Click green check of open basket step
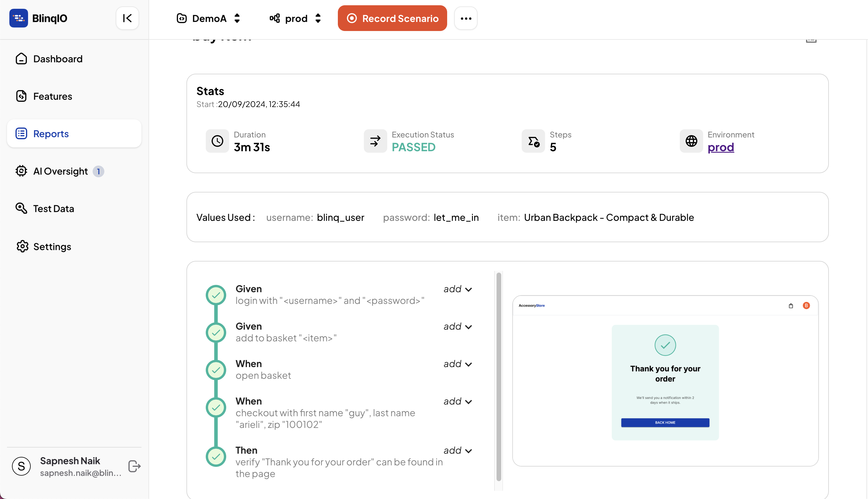Viewport: 868px width, 499px height. [216, 370]
